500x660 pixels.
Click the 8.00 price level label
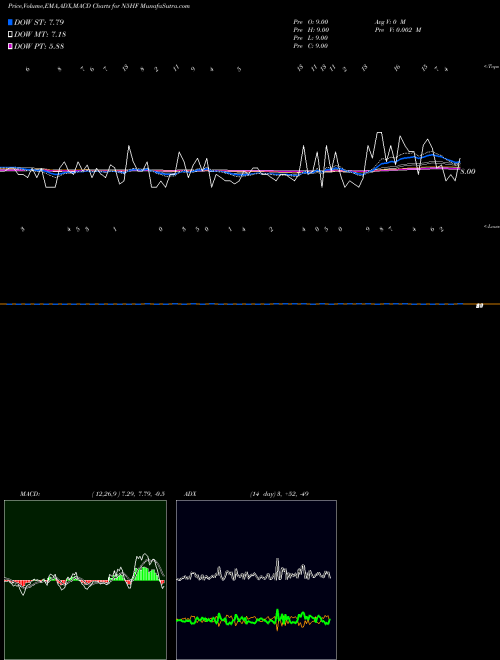[x=468, y=172]
